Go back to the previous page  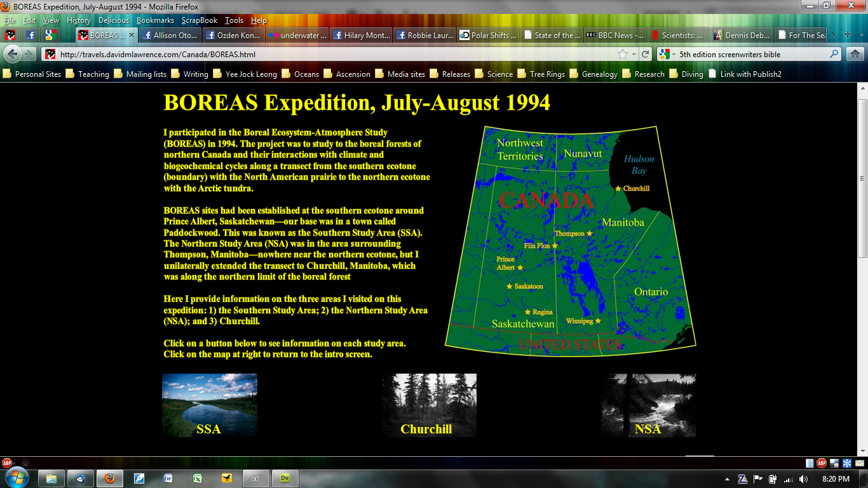click(x=13, y=54)
